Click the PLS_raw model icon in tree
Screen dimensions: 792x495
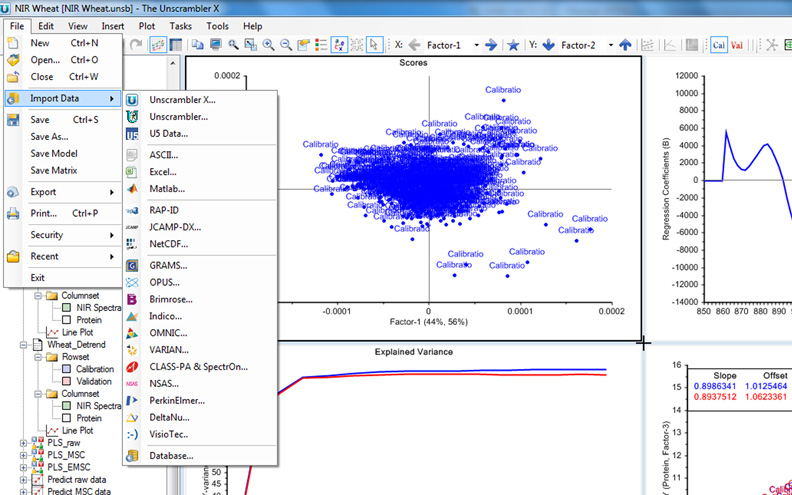(37, 443)
